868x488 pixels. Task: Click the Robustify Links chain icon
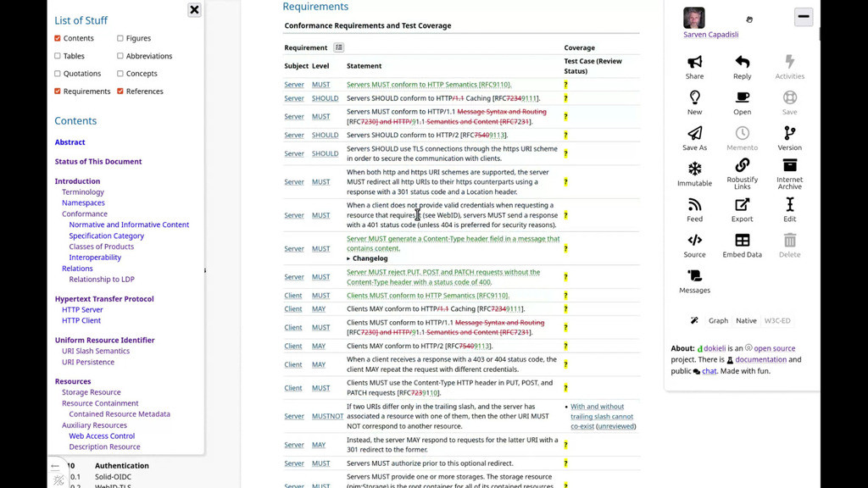pyautogui.click(x=742, y=165)
